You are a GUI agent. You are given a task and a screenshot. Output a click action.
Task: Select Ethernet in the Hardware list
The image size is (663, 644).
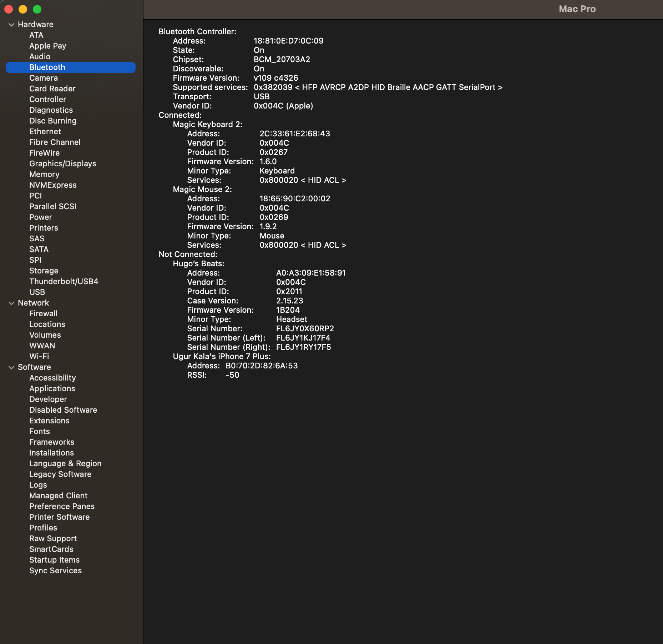click(x=45, y=131)
